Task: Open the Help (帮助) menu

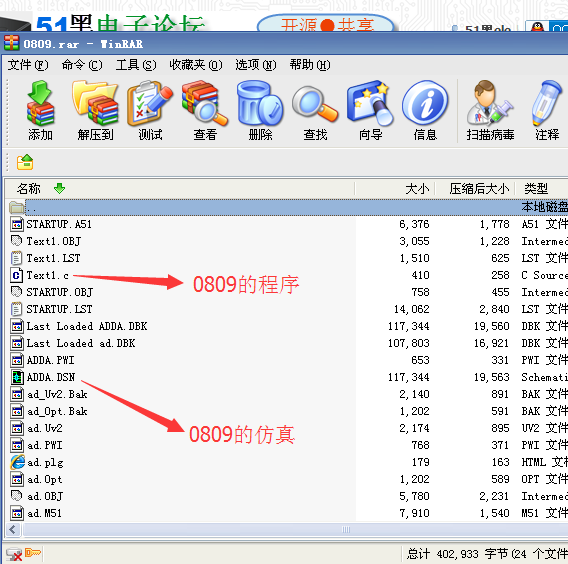Action: (310, 65)
